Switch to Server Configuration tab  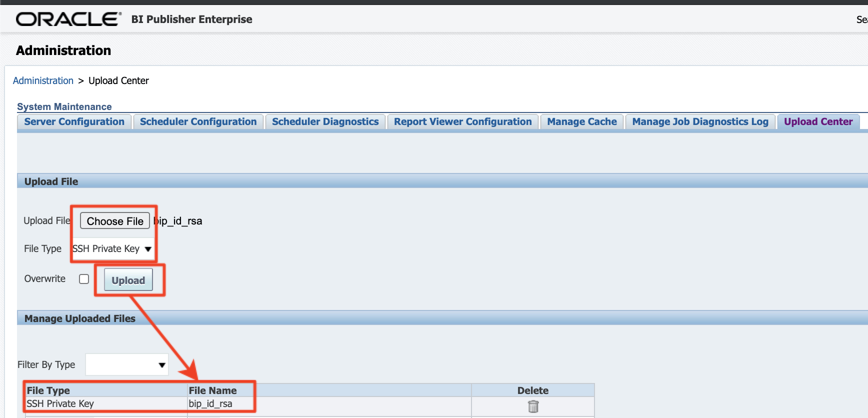coord(74,121)
